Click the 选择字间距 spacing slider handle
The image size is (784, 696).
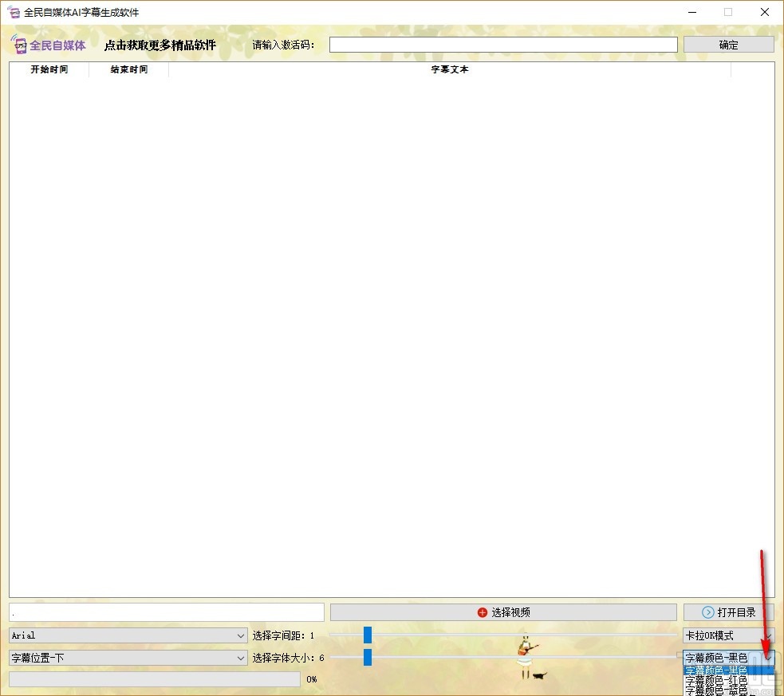pos(367,635)
